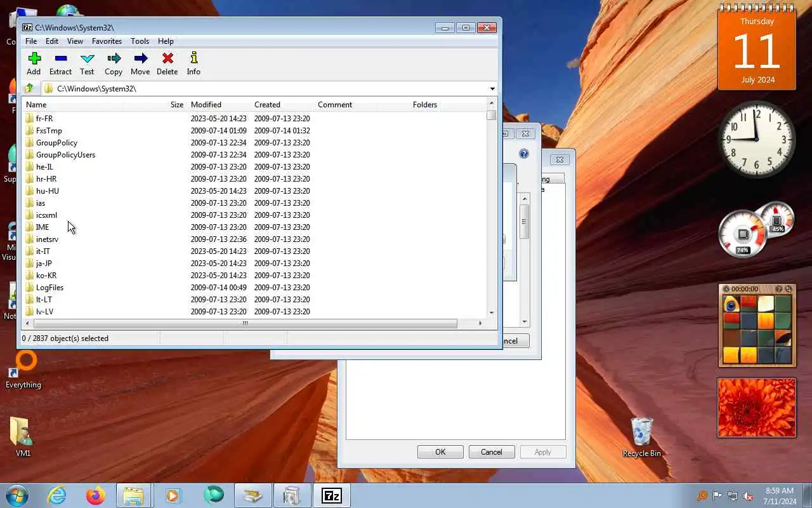
Task: Click the Move toolbar icon
Action: click(x=141, y=58)
